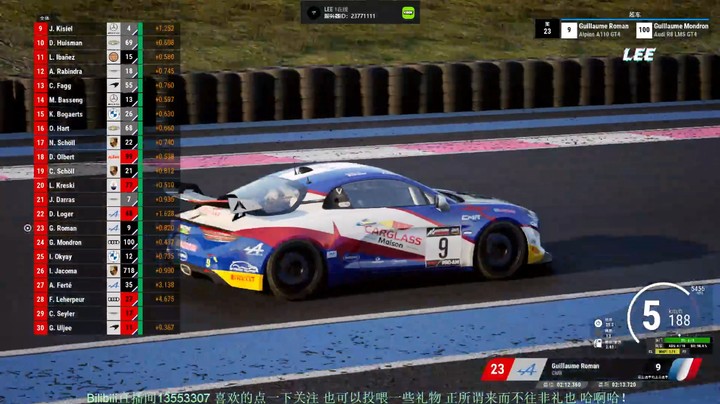Click the French flag on the driver banner
720x404 pixels.
point(684,370)
